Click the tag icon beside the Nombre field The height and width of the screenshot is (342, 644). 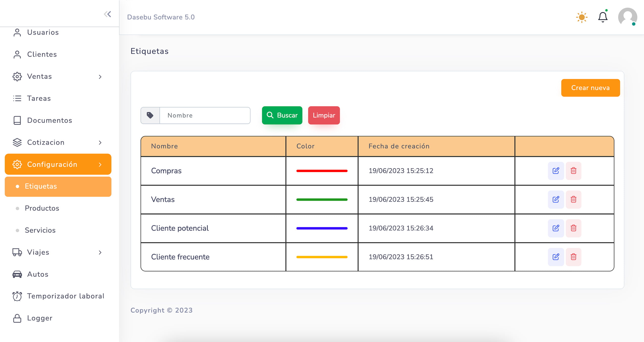(x=150, y=115)
